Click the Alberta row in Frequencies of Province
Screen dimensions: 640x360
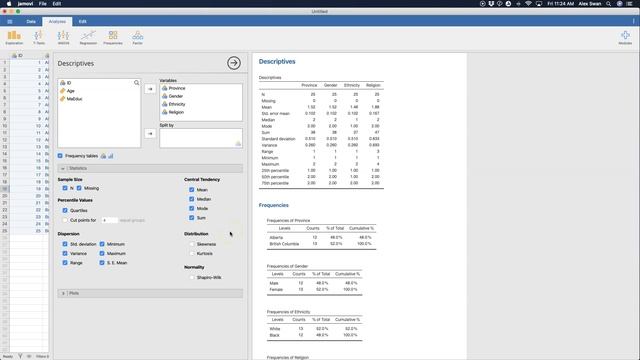click(x=321, y=237)
